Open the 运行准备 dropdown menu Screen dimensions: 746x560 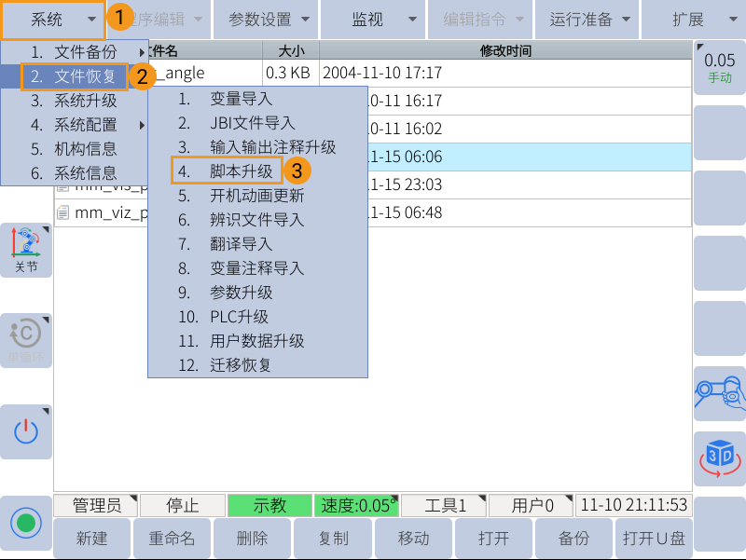point(587,20)
